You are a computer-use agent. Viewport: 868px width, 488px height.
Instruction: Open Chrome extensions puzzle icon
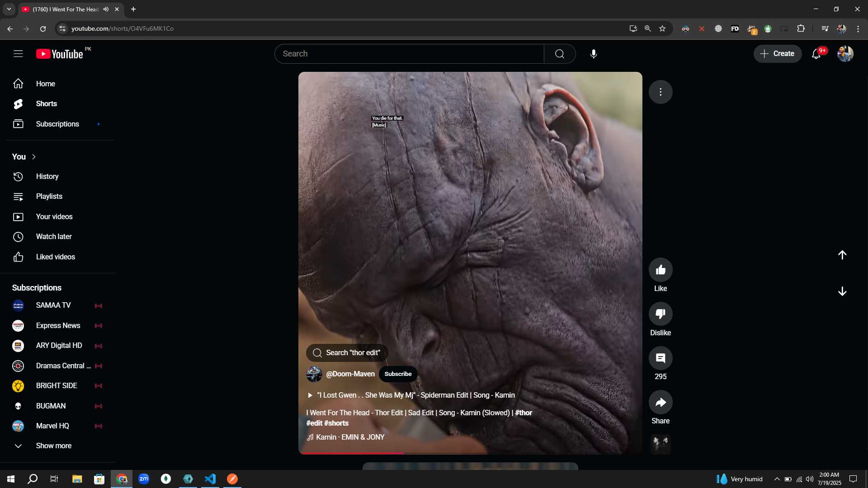801,28
